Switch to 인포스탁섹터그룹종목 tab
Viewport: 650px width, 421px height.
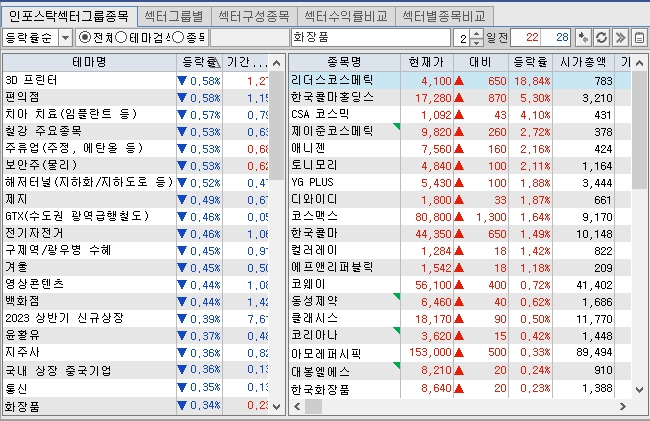69,16
